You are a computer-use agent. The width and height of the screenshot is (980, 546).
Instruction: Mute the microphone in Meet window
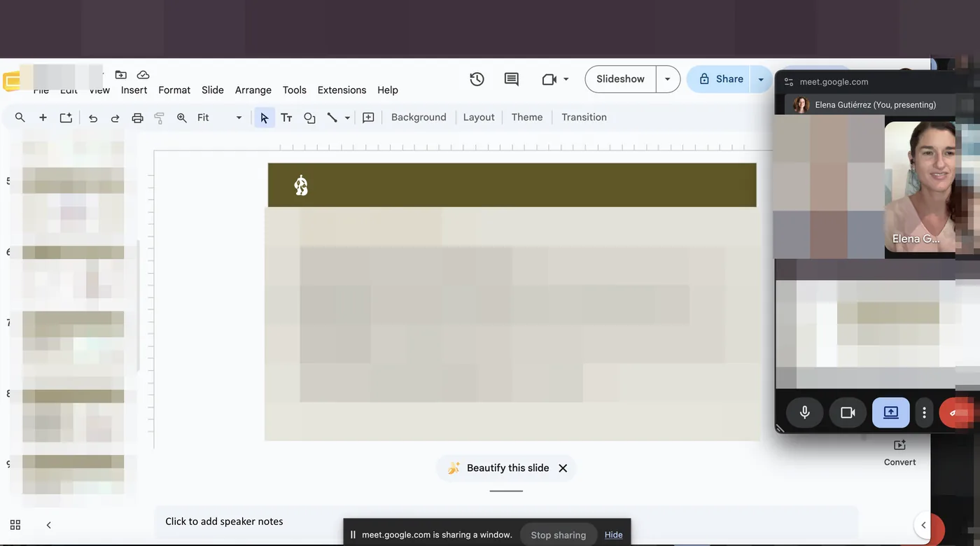[805, 413]
